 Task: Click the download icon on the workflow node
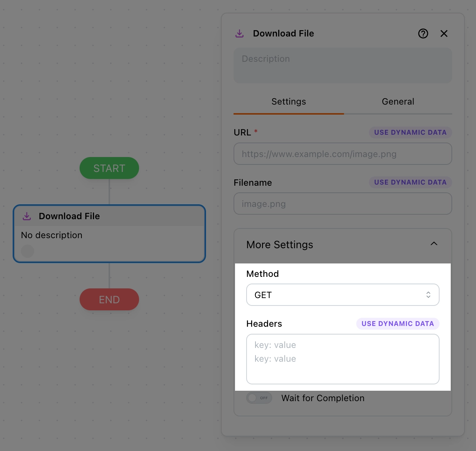pos(27,216)
